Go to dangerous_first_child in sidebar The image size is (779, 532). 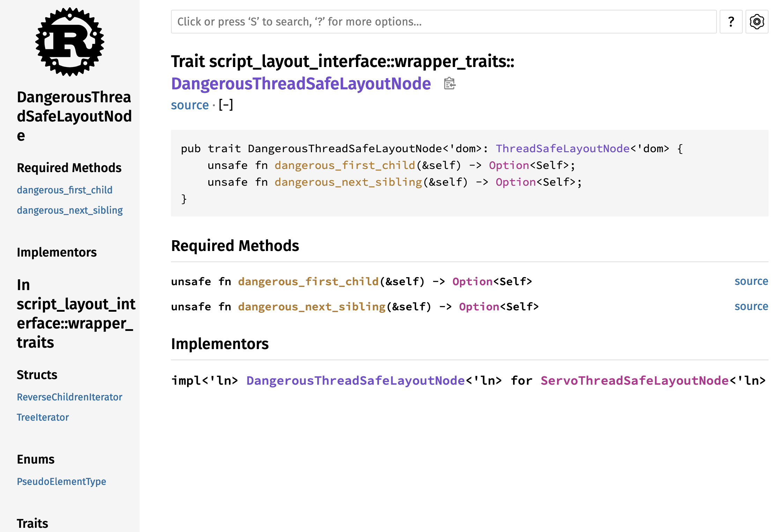(x=65, y=190)
